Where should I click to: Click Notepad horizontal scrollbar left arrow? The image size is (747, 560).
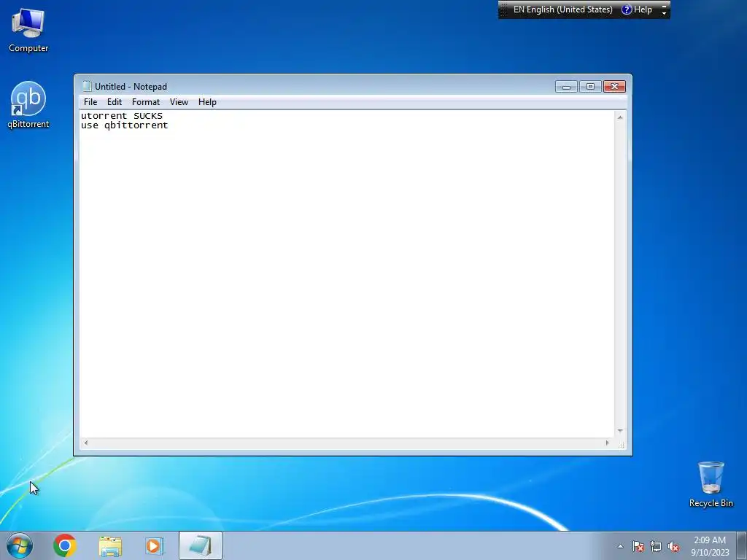86,443
